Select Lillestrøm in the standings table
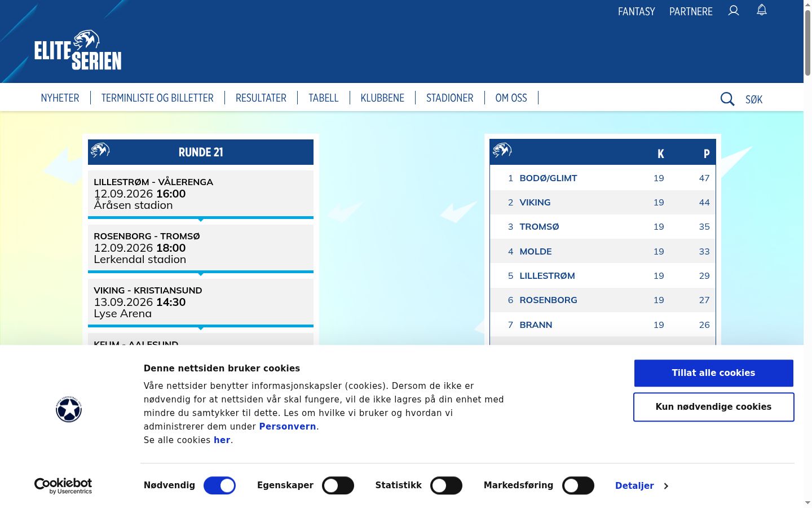The height and width of the screenshot is (508, 812). point(547,275)
